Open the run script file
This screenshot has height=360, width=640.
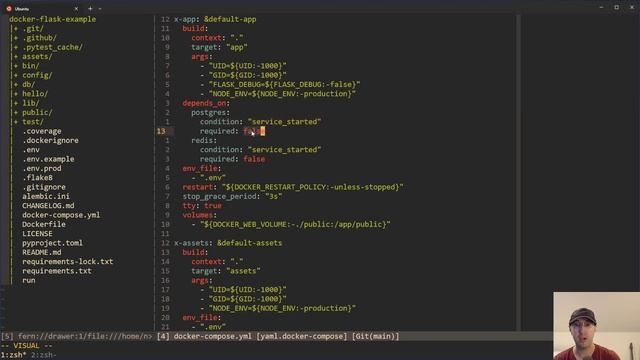pos(29,280)
